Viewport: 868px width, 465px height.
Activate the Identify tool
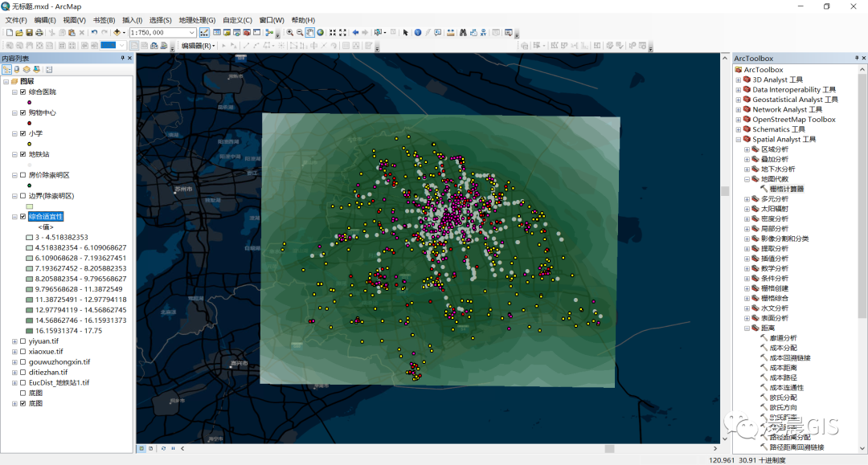pyautogui.click(x=418, y=33)
